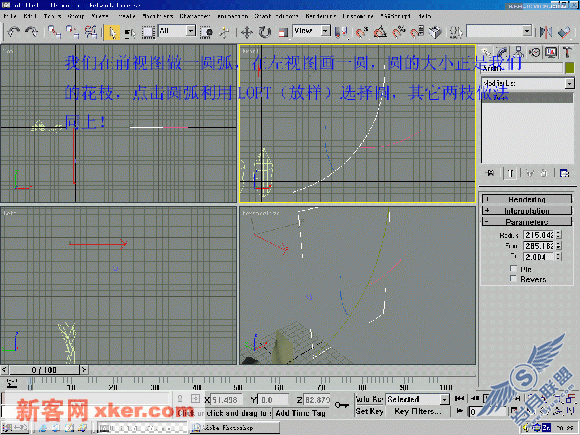
Task: Select the Bind to Space Warp tool
Action: [x=91, y=32]
